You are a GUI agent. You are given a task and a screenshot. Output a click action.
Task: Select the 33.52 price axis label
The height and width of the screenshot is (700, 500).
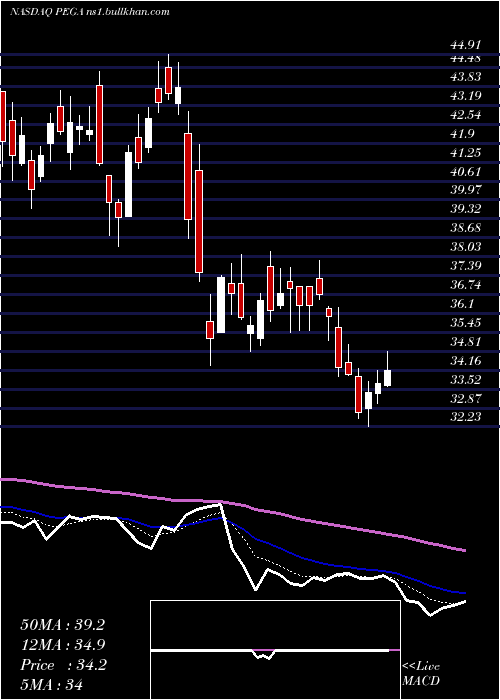(x=465, y=379)
